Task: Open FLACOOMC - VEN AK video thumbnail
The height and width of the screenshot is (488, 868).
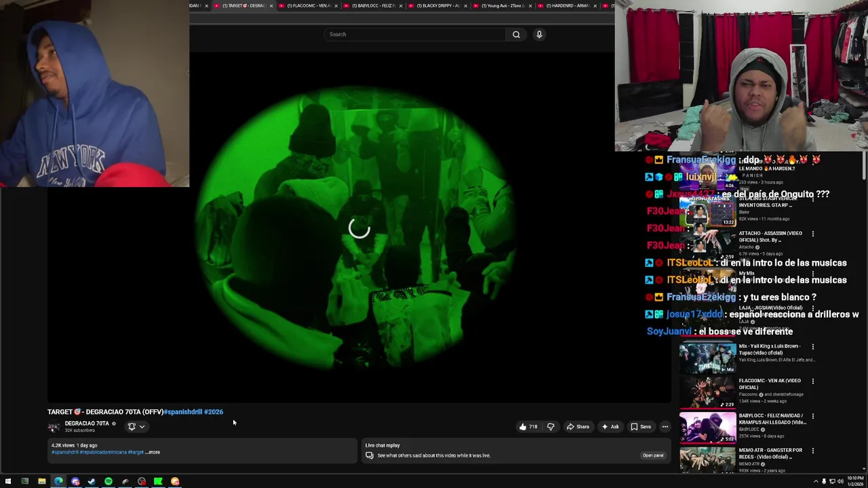Action: pos(707,392)
